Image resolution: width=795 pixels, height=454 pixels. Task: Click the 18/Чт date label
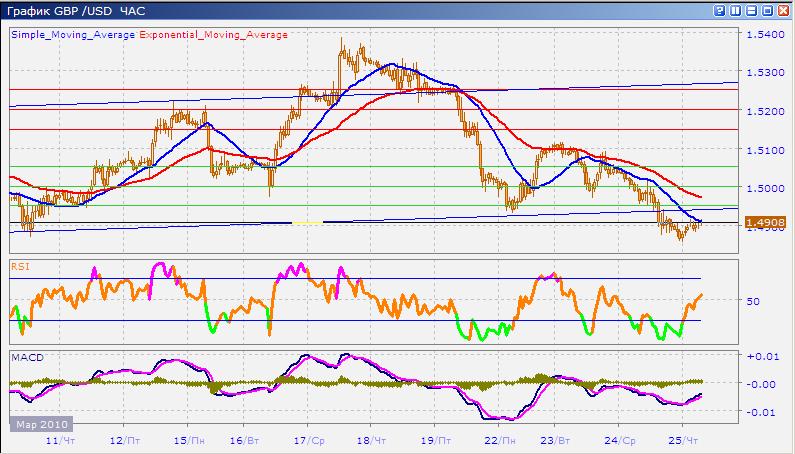click(x=372, y=440)
